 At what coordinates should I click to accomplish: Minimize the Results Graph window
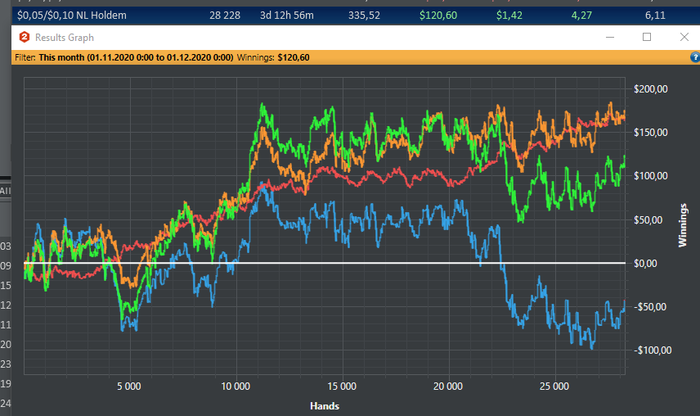click(610, 37)
